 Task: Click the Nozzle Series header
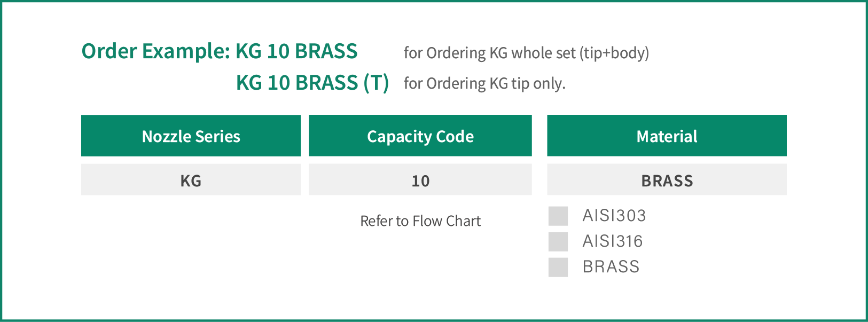191,136
